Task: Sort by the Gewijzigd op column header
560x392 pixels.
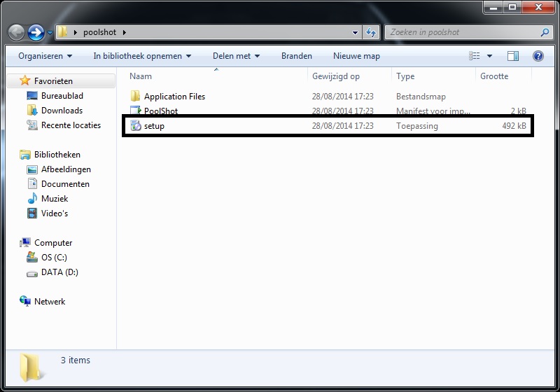Action: [336, 76]
